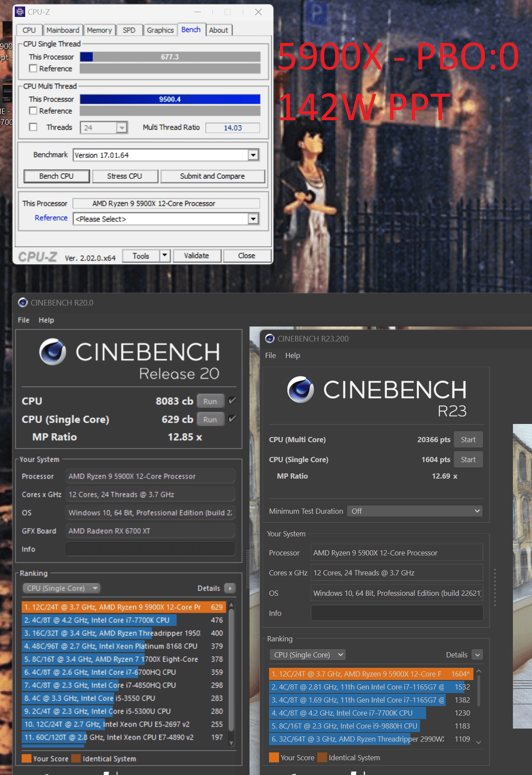Open the R20 ranking CPU (Single Core) dropdown
The image size is (532, 775).
tap(62, 588)
